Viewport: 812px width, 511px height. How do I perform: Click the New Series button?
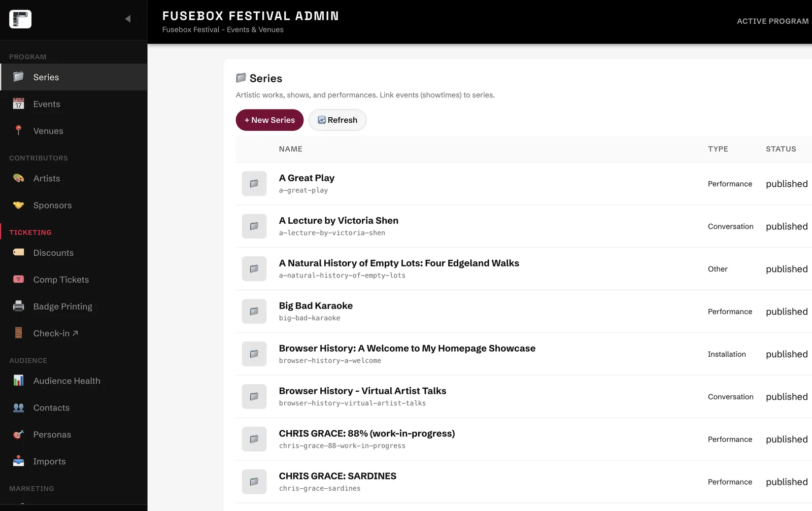pos(269,120)
